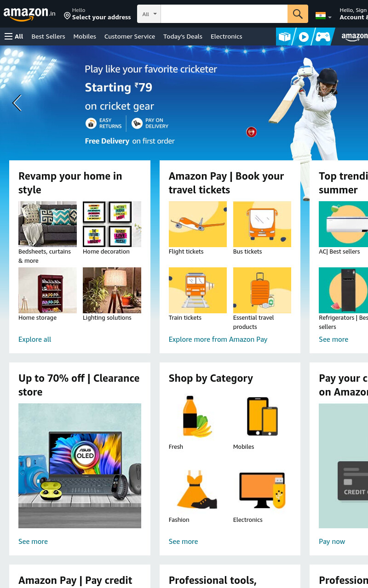Click the location pin address icon
This screenshot has height=588, width=368.
pos(67,16)
